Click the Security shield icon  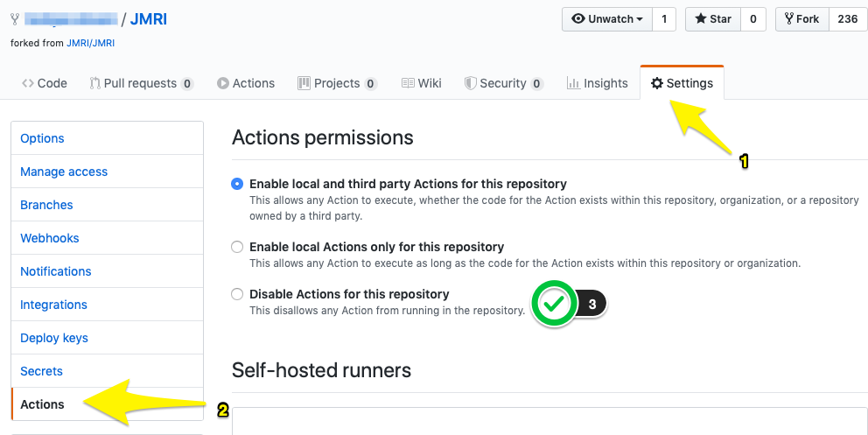click(x=470, y=83)
